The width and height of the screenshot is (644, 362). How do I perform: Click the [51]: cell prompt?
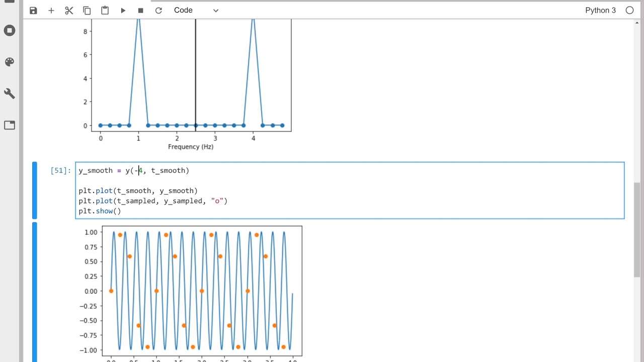(x=61, y=170)
